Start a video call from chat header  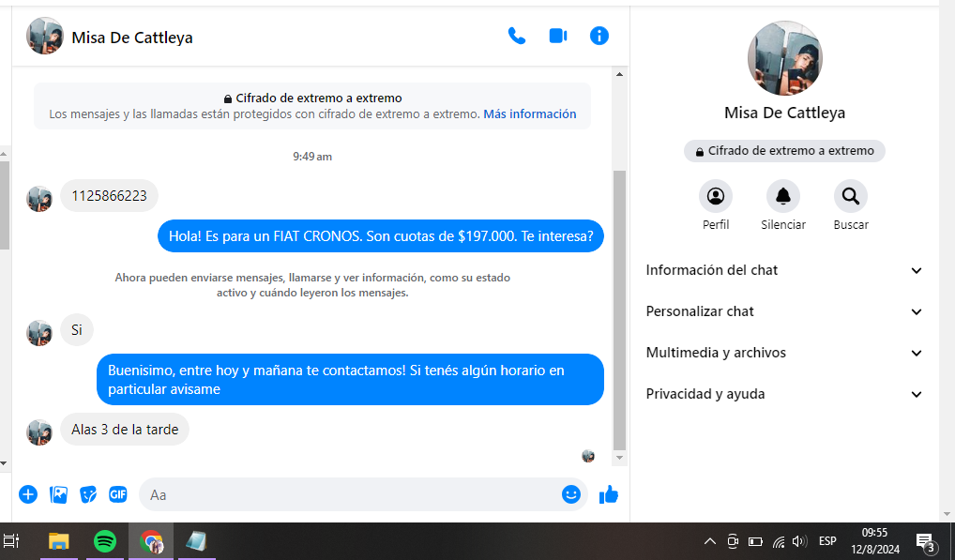pyautogui.click(x=558, y=36)
